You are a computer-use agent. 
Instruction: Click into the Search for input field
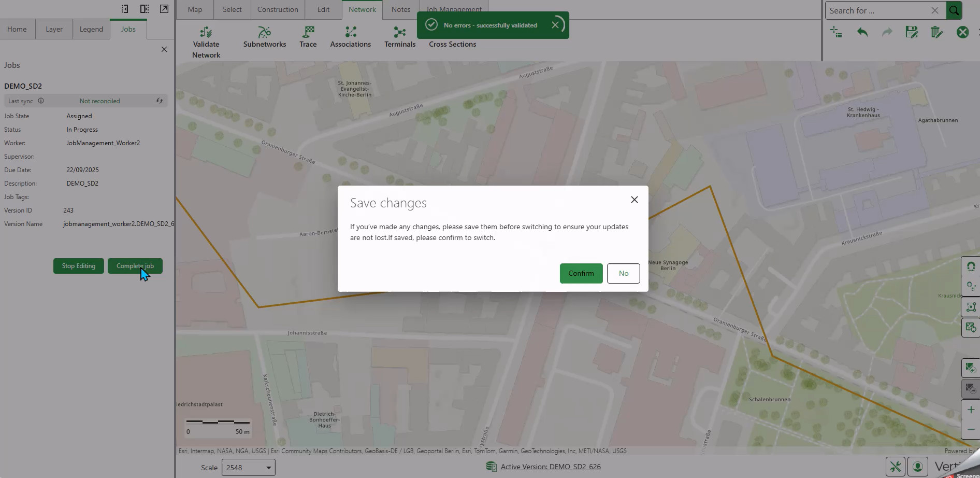coord(878,10)
